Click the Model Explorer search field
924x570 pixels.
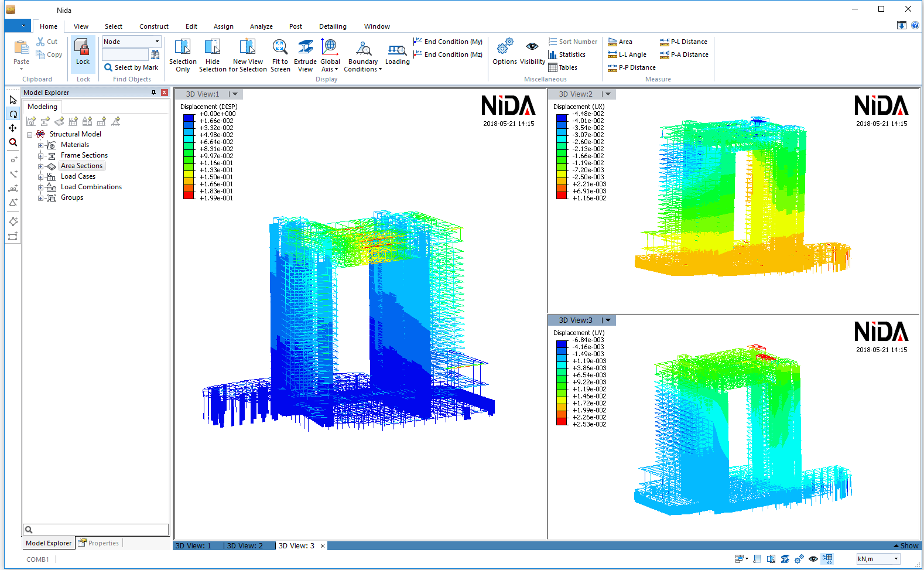96,530
